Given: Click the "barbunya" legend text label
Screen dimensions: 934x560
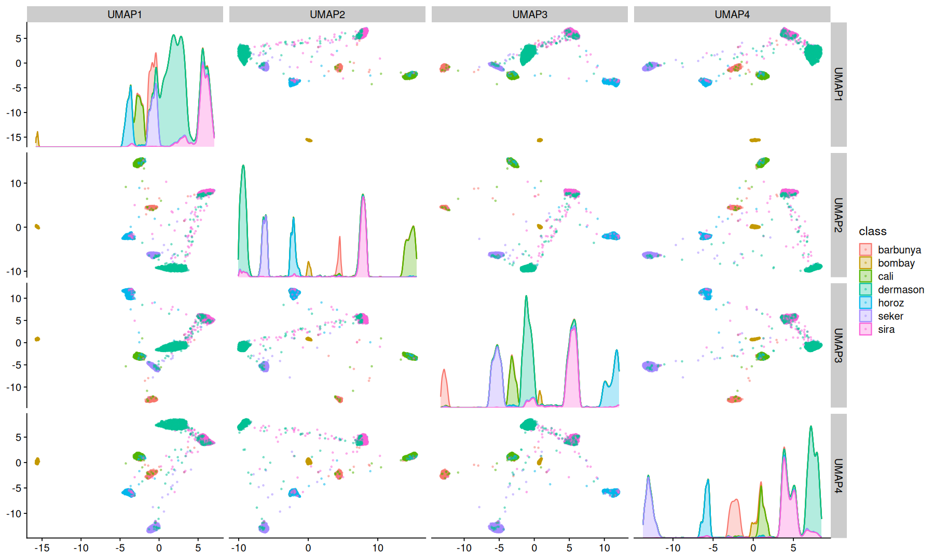Looking at the screenshot, I should click(x=899, y=250).
